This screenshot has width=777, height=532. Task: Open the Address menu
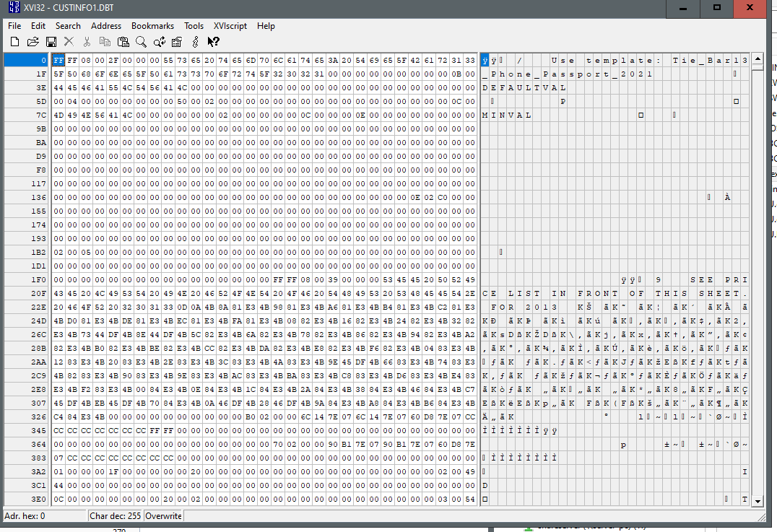[x=106, y=26]
